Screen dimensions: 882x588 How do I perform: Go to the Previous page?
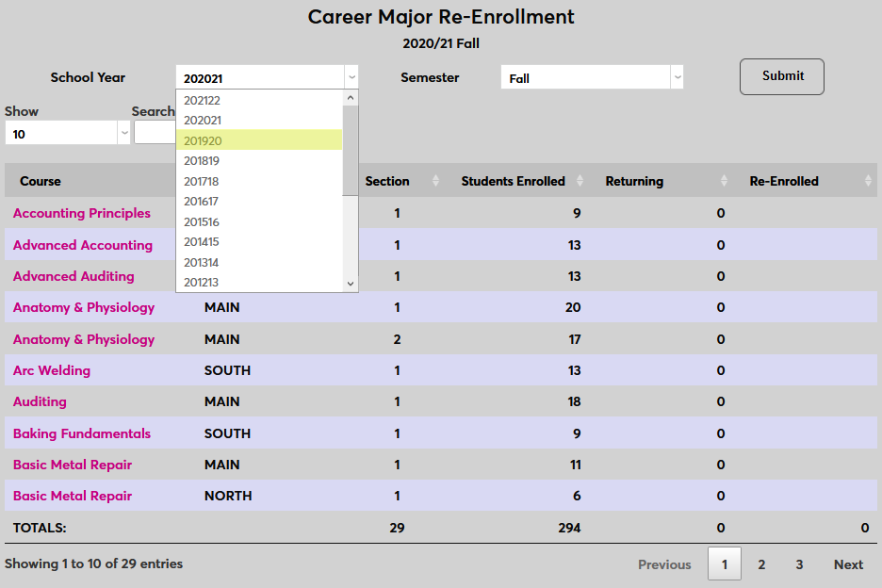point(664,564)
